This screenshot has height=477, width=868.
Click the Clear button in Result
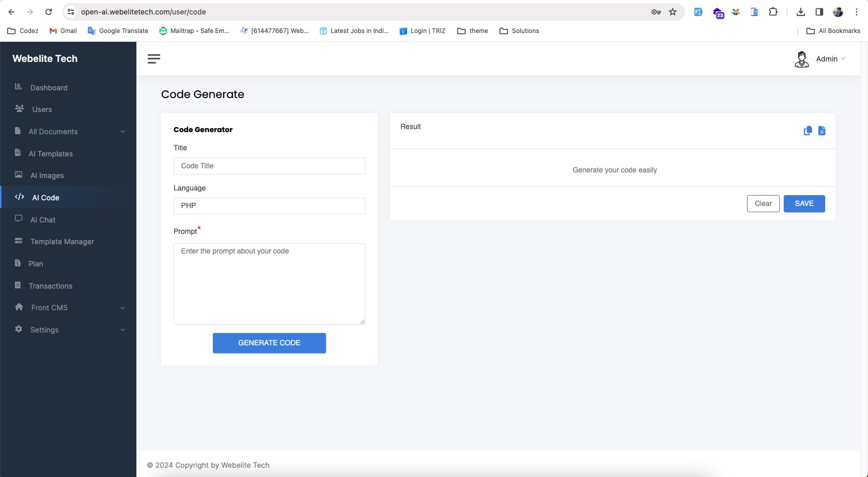763,203
